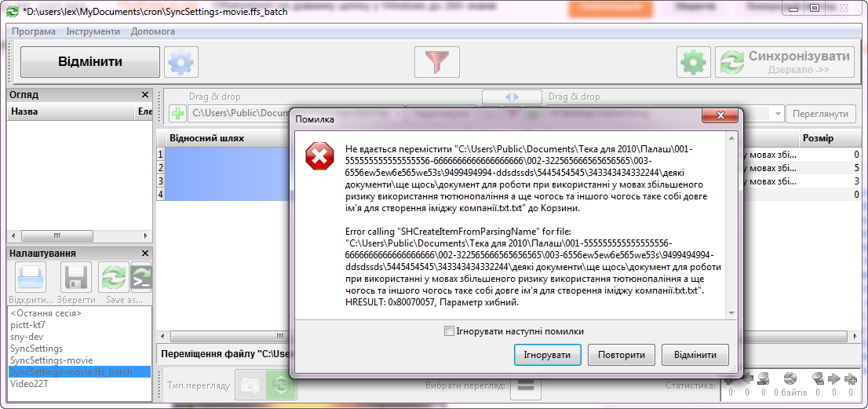Screen dimensions: 868x409
Task: Close the Налаштування panel
Action: tap(145, 254)
